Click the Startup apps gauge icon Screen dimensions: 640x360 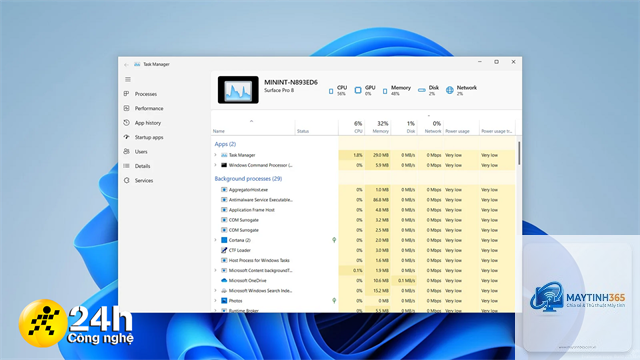127,137
